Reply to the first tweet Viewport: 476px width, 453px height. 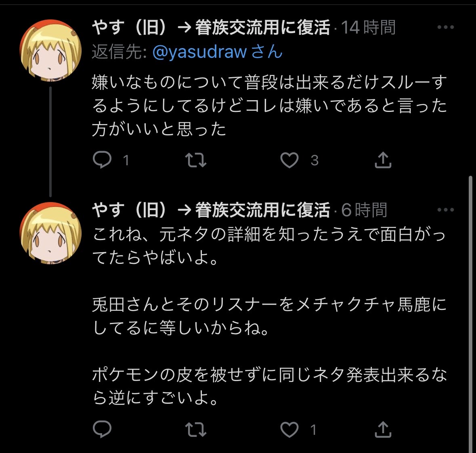tap(102, 160)
